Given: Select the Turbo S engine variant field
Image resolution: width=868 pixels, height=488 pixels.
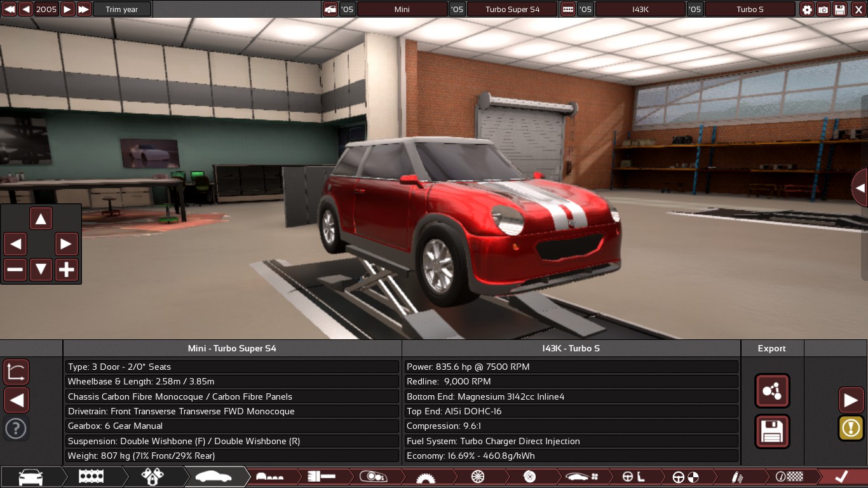Looking at the screenshot, I should click(750, 9).
